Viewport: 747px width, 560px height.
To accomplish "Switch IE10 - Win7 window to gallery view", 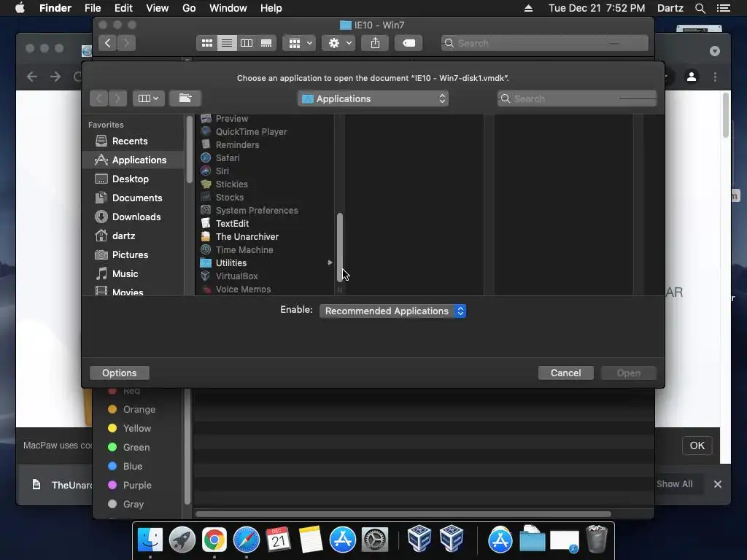I will pyautogui.click(x=266, y=43).
